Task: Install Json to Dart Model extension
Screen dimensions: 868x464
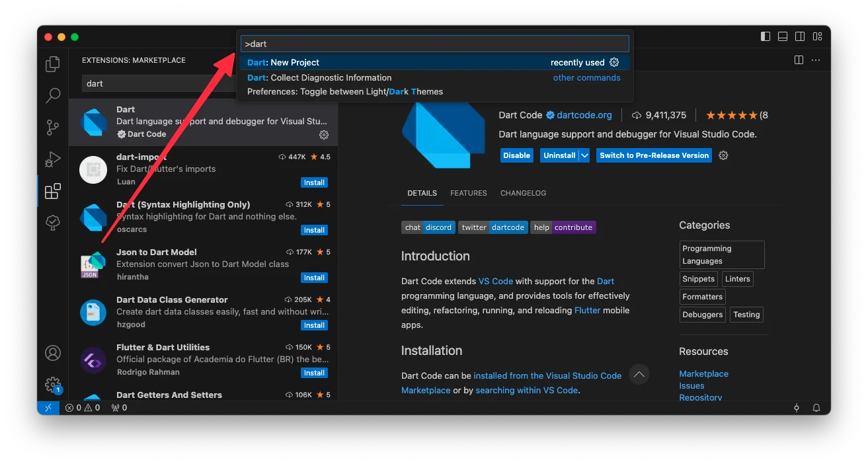Action: coord(314,278)
